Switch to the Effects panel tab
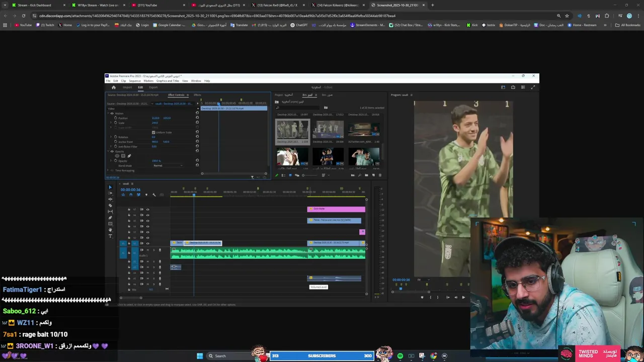 [x=197, y=95]
